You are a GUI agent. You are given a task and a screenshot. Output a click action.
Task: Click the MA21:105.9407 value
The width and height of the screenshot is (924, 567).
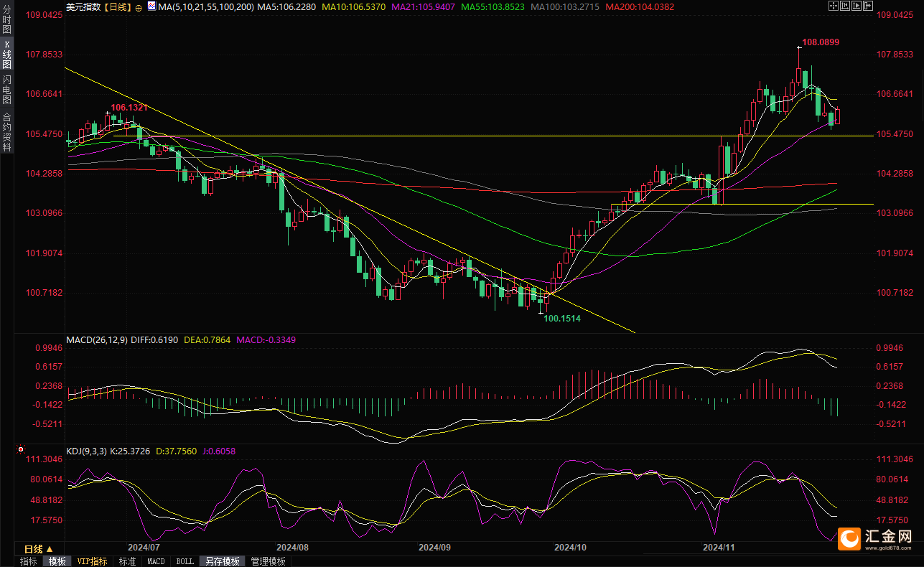coord(424,7)
